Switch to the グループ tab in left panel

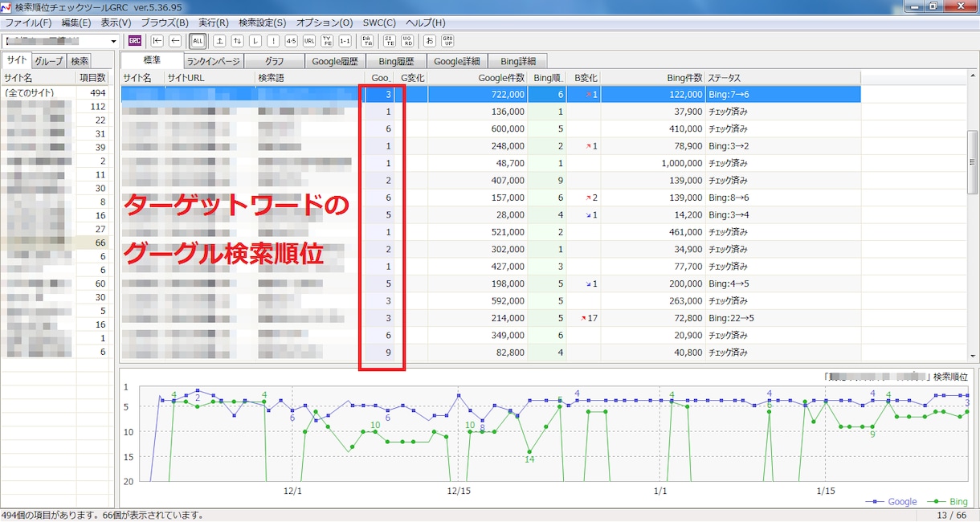click(x=48, y=61)
